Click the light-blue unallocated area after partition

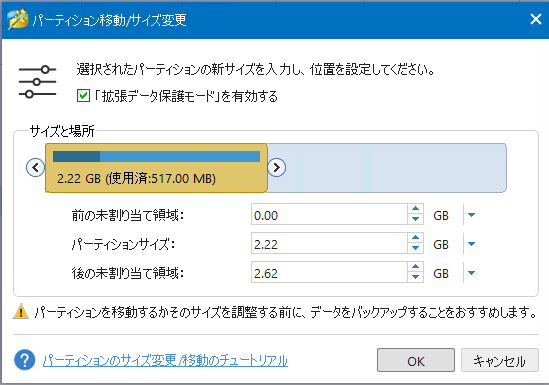pos(387,168)
